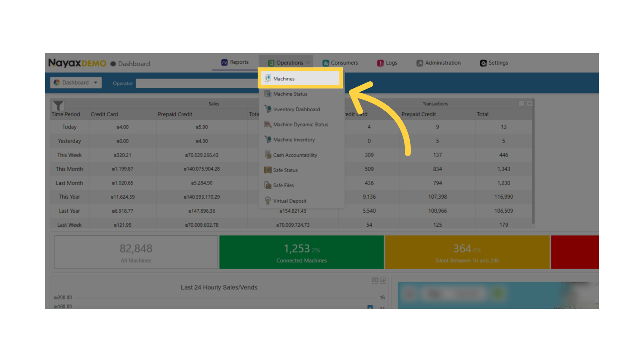
Task: Click the Sales Credit Card column header
Action: [104, 114]
